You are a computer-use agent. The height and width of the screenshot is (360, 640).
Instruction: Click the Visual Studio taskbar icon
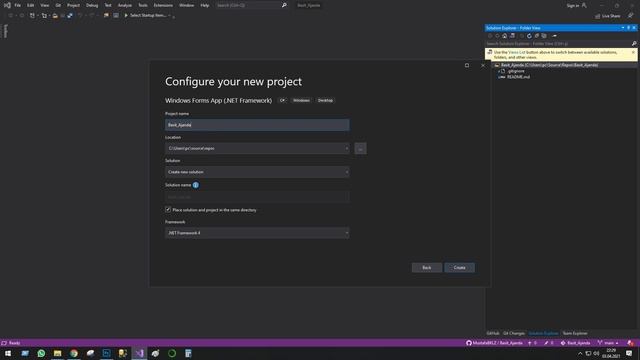point(140,353)
